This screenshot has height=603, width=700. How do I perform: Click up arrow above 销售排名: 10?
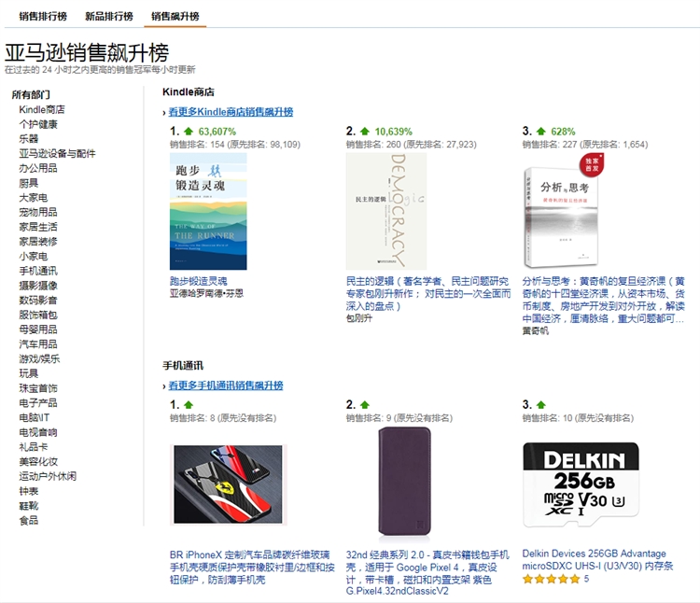[541, 405]
